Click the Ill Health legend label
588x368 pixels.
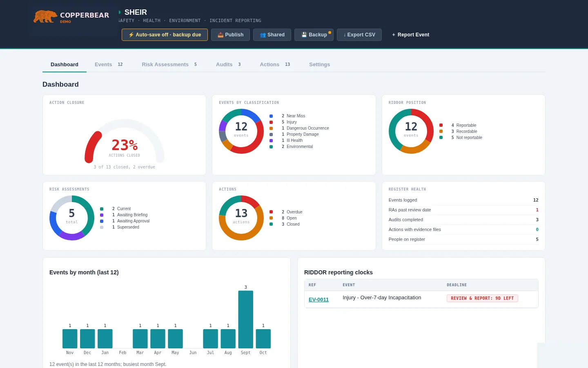coord(294,141)
